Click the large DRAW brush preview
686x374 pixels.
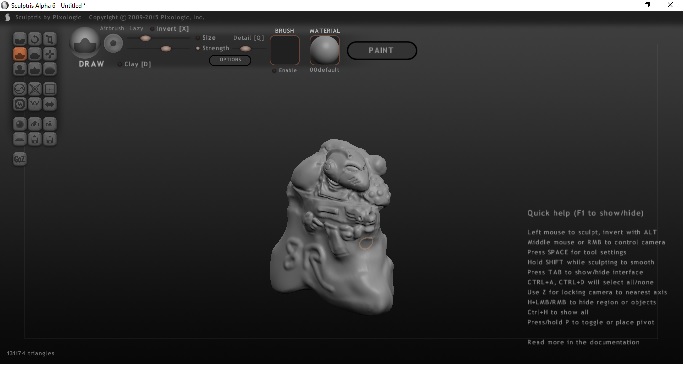point(85,42)
